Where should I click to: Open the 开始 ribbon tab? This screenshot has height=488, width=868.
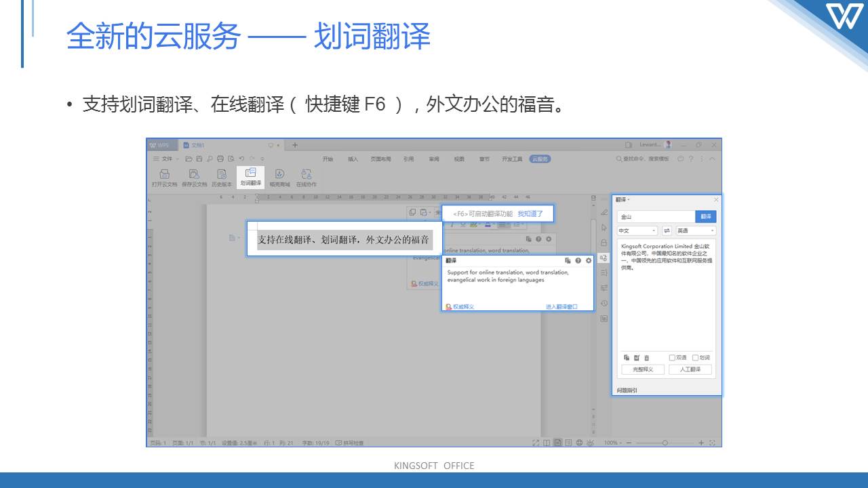pyautogui.click(x=328, y=159)
